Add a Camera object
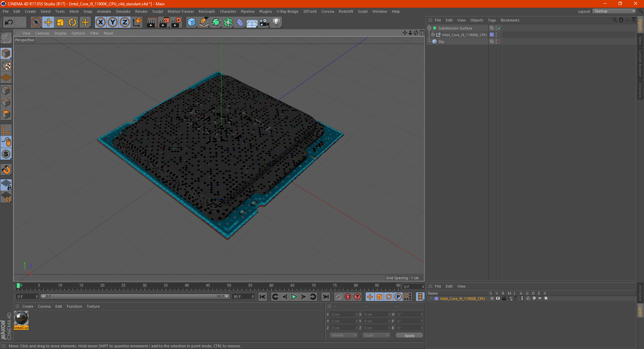Viewport: 644px width, 349px height. [264, 22]
